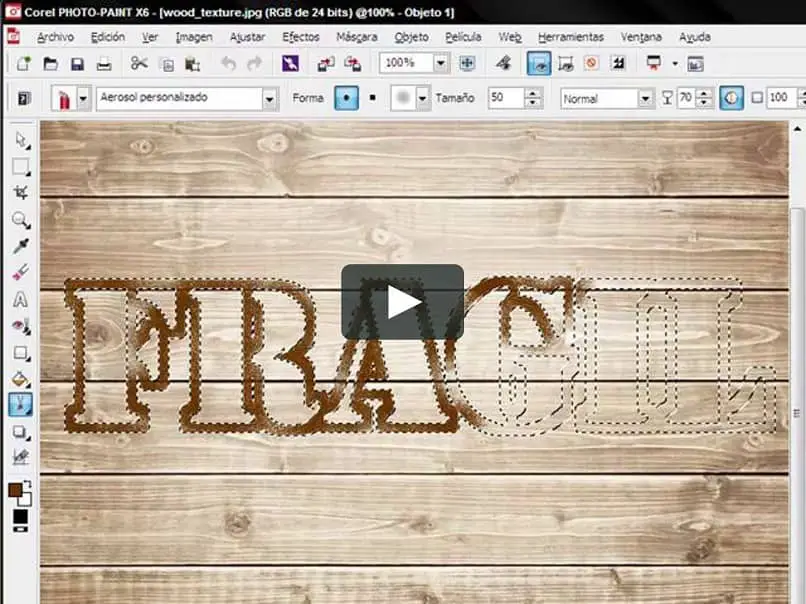This screenshot has width=806, height=604.
Task: Save the document with floppy disk icon
Action: pyautogui.click(x=77, y=64)
